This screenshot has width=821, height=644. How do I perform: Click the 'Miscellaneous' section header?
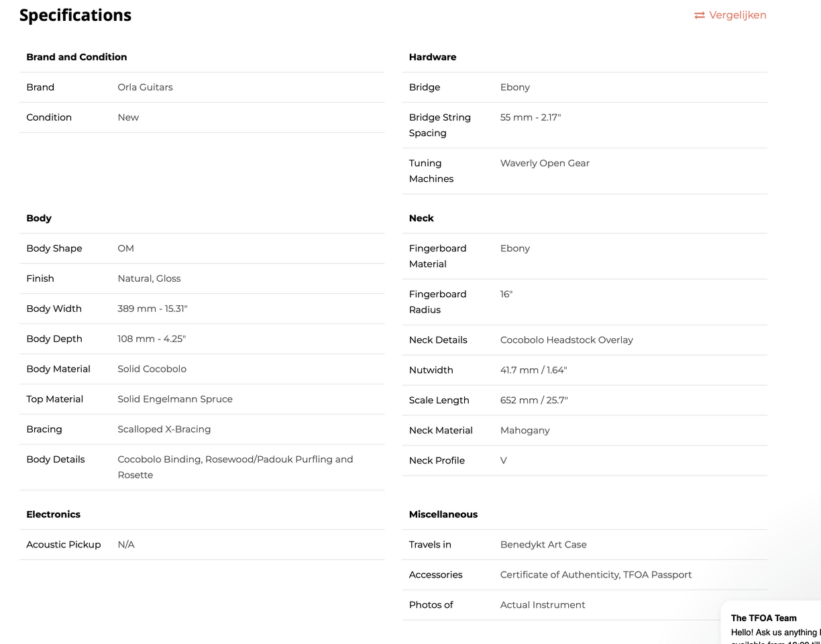point(443,515)
